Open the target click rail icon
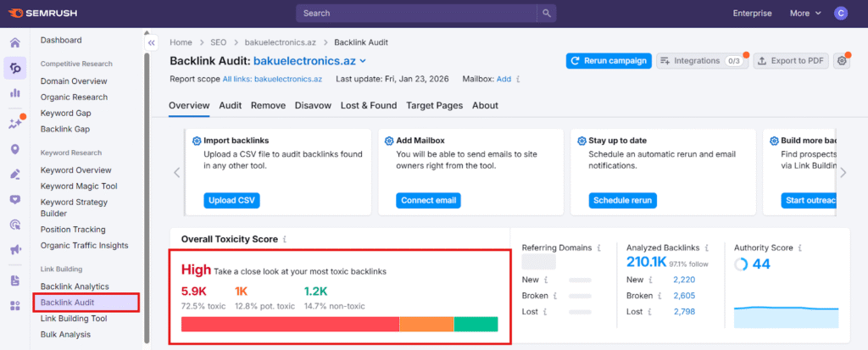Screen dimensions: 868x350 [15, 225]
